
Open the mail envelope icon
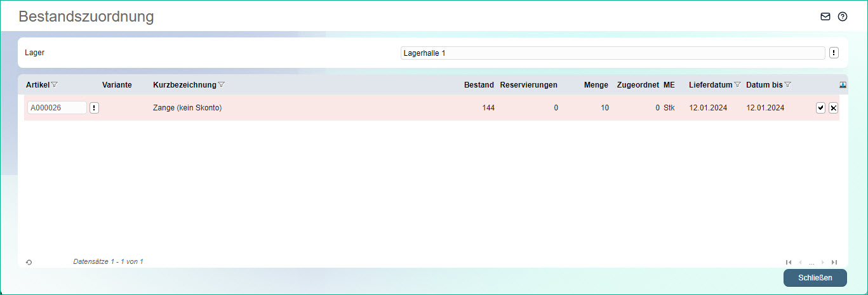[825, 16]
